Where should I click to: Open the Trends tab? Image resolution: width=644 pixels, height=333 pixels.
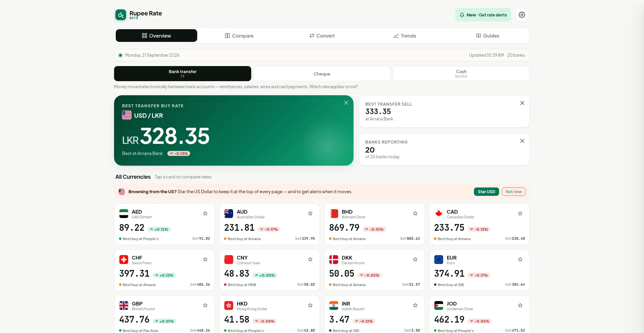(405, 36)
